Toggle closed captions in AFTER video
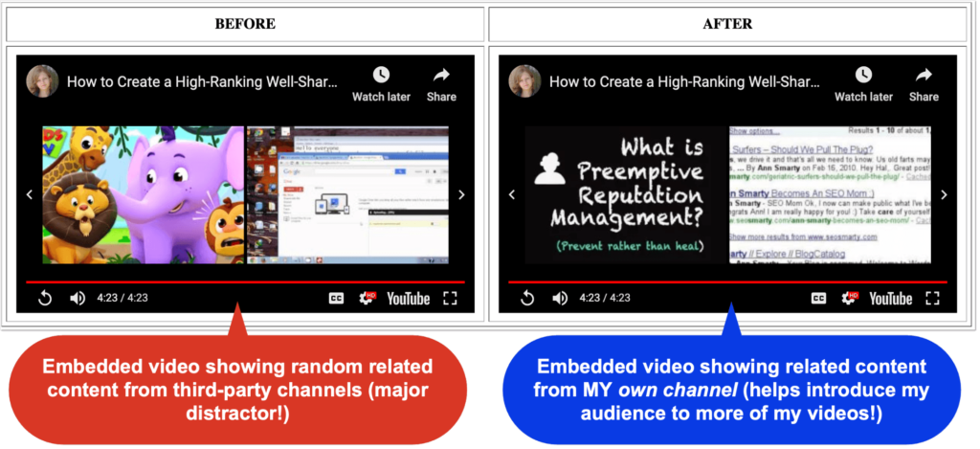Screen dimensions: 980x449 coord(819,299)
